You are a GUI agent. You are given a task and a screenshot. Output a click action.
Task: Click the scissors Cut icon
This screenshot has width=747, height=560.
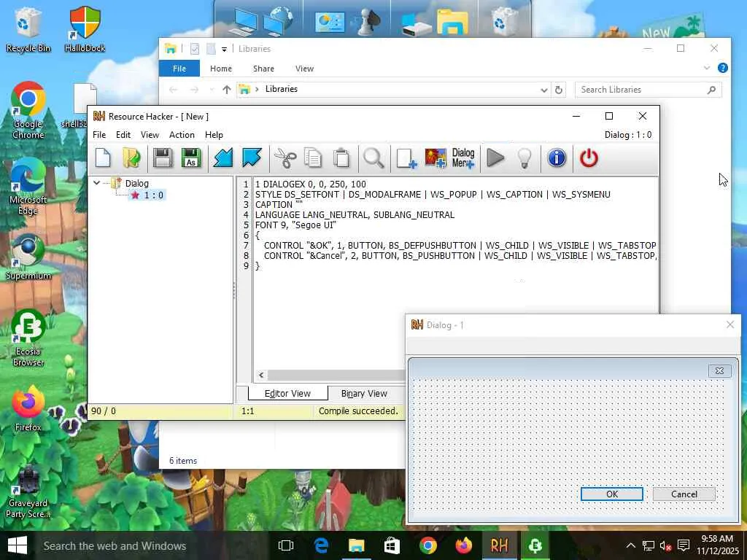285,158
